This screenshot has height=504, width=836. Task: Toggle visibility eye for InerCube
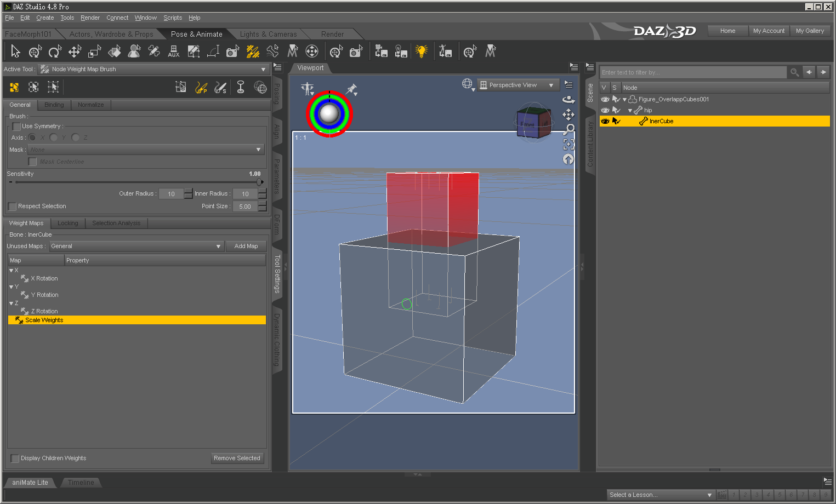(x=605, y=121)
